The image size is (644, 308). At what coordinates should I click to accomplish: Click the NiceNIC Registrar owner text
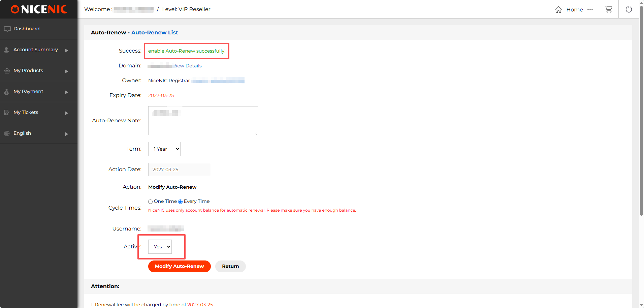[x=169, y=81]
